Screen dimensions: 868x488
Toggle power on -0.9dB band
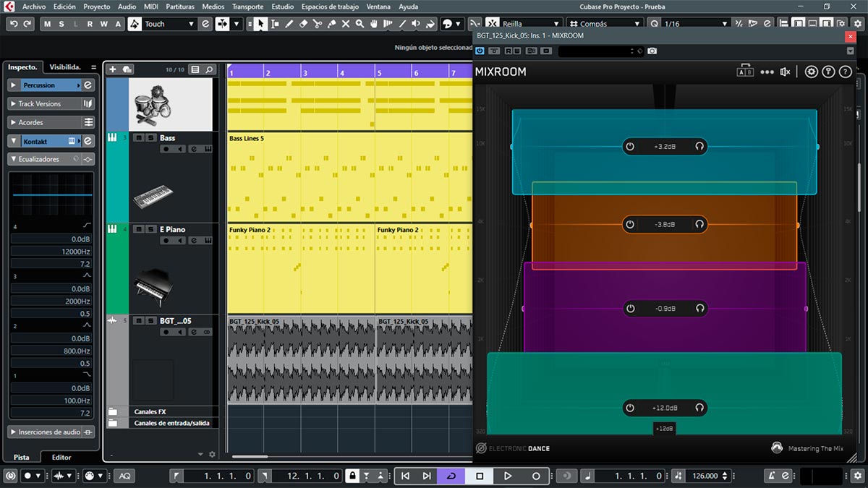click(630, 309)
